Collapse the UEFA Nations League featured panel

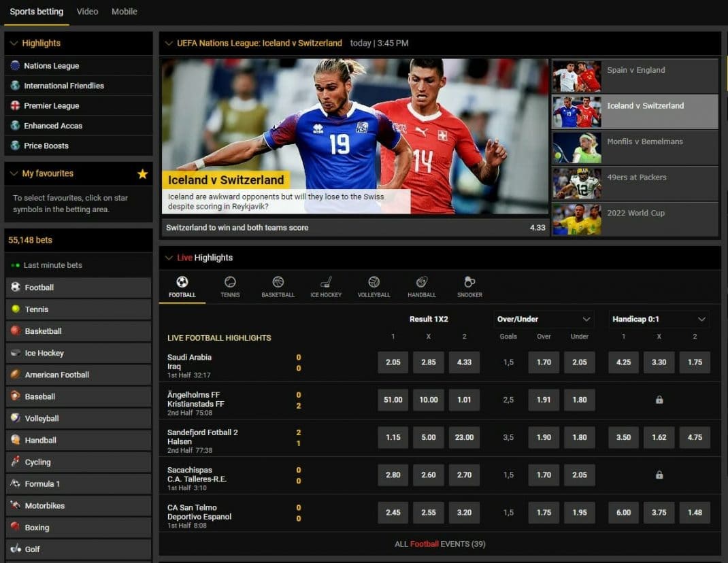point(169,43)
